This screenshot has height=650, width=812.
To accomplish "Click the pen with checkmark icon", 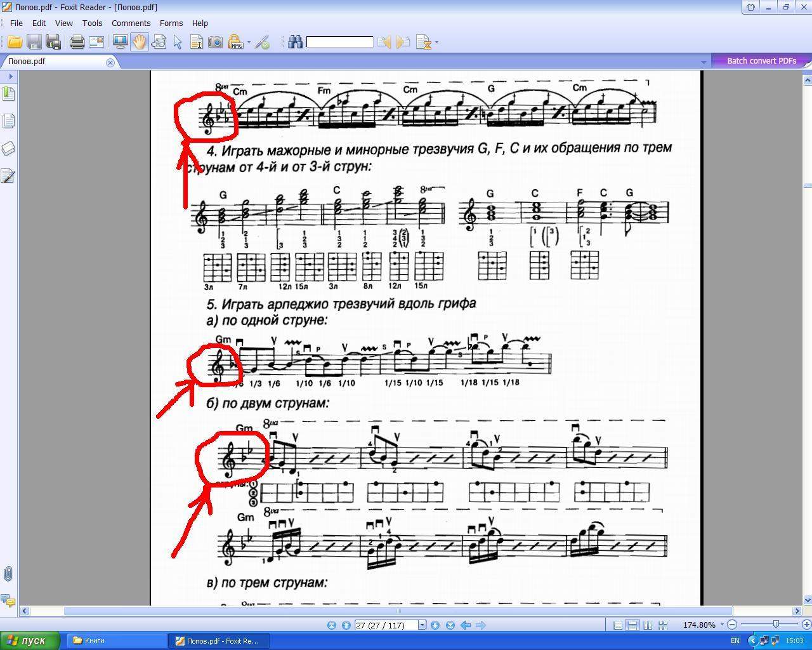I will (x=263, y=43).
